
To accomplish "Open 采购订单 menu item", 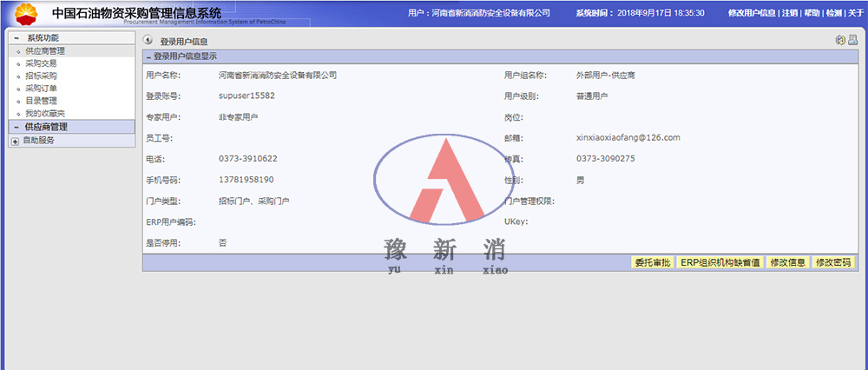I will point(41,89).
